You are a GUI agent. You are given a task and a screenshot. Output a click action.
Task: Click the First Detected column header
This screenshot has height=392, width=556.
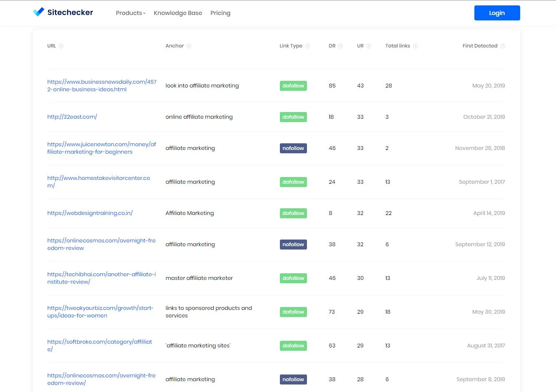tap(480, 46)
